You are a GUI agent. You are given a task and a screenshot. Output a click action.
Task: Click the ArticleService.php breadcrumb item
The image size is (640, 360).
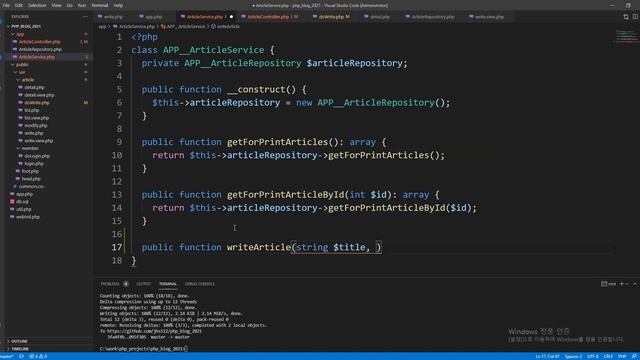(136, 27)
